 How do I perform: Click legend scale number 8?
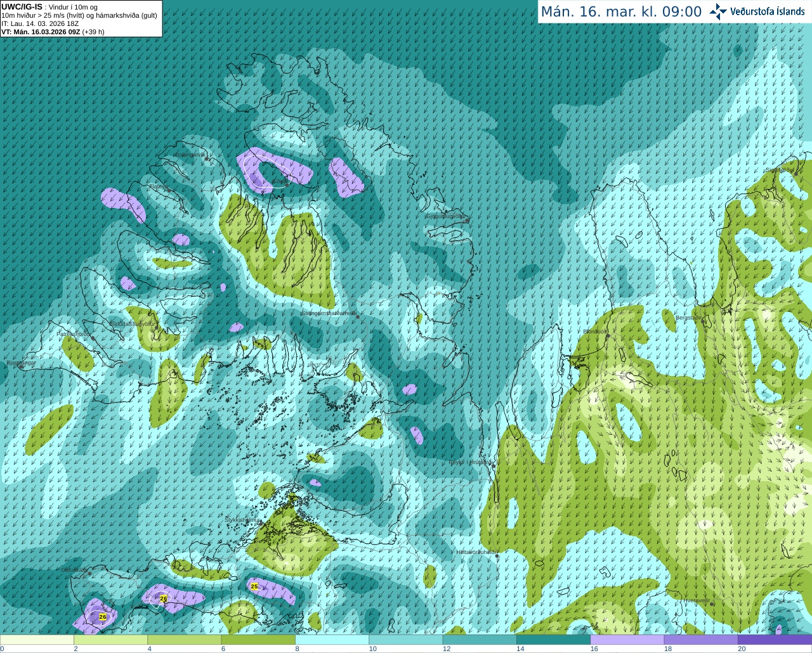(297, 649)
